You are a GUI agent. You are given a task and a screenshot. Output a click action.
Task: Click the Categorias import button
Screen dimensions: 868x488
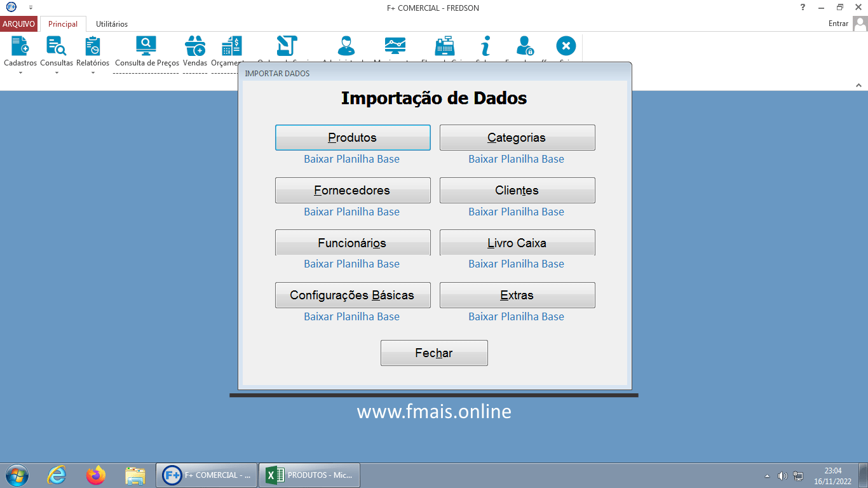[517, 137]
